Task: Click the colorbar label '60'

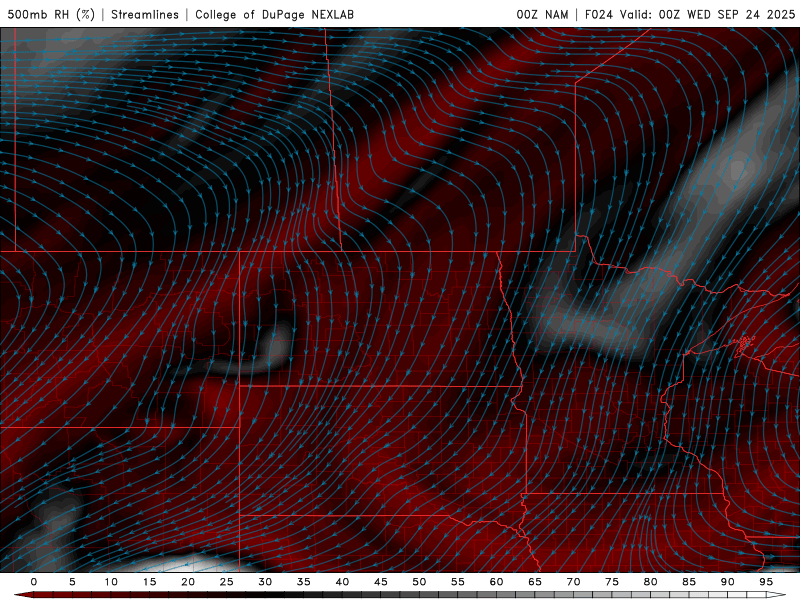Action: click(x=496, y=582)
